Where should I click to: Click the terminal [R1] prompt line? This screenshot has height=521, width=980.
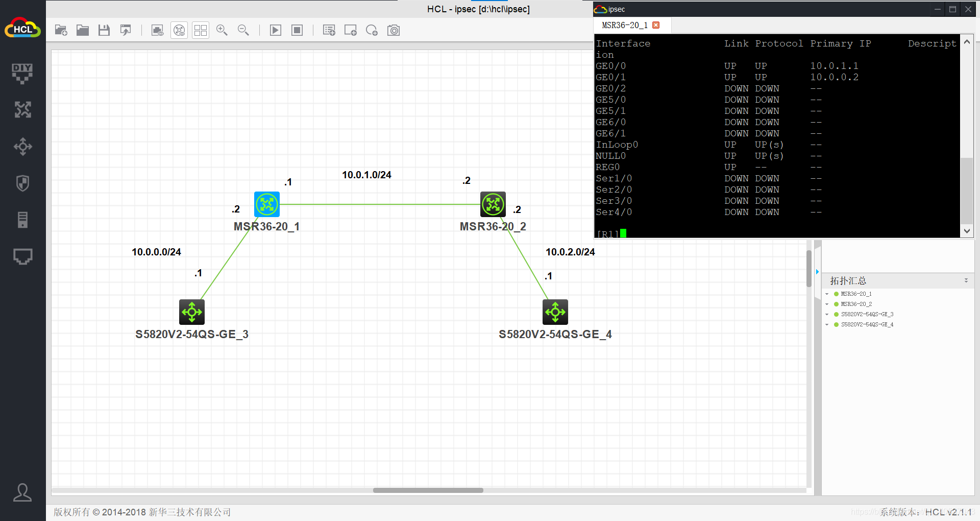coord(611,234)
